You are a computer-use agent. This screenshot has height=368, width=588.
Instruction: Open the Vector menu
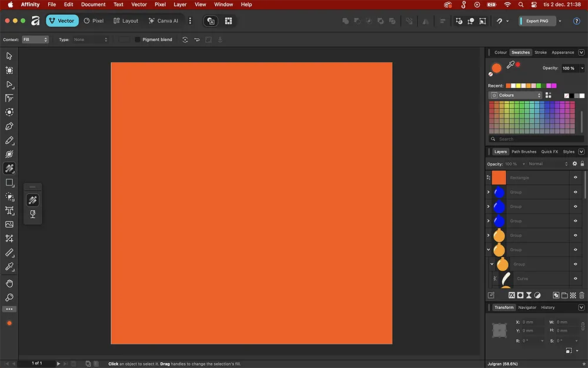(x=139, y=4)
